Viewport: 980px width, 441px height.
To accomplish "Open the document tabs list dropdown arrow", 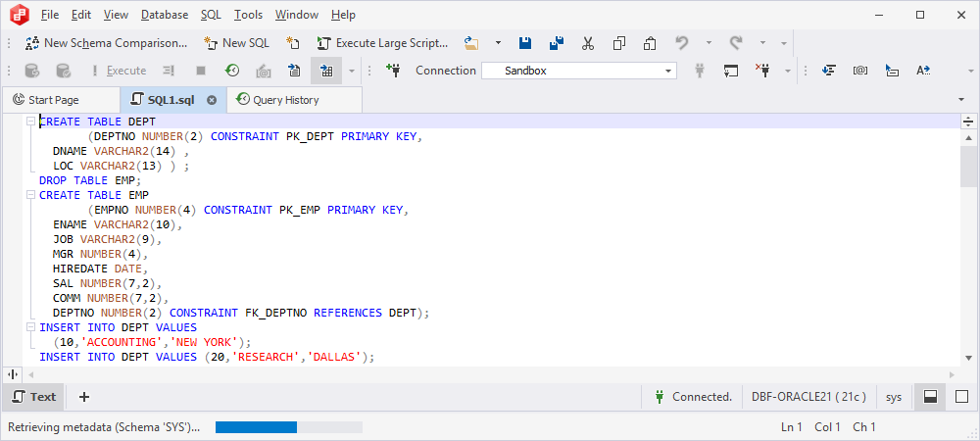I will tap(960, 100).
